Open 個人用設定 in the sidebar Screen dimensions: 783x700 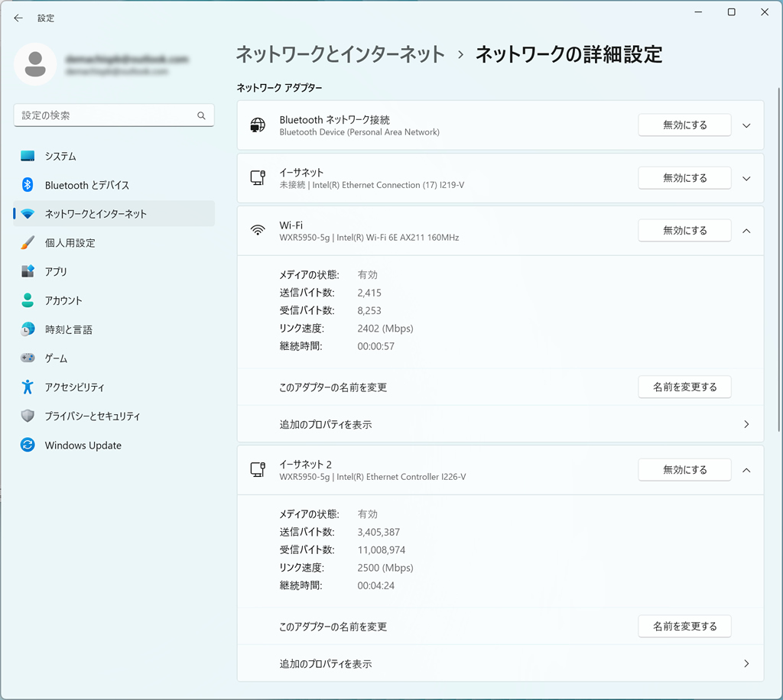point(115,243)
